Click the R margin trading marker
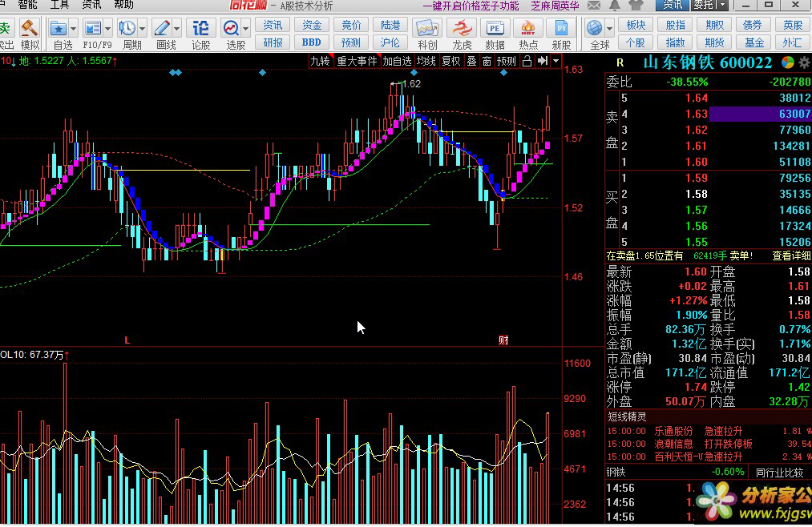 620,62
